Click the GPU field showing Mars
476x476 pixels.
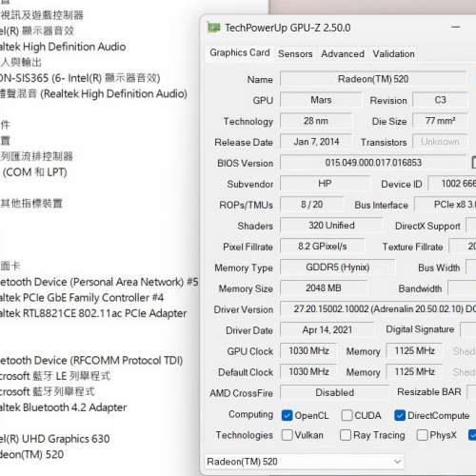pyautogui.click(x=321, y=100)
